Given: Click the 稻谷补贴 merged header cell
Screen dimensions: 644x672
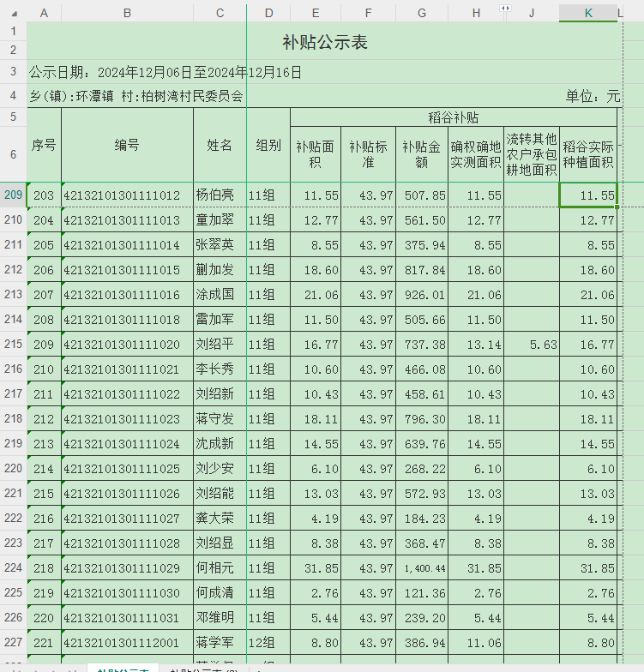Looking at the screenshot, I should [453, 117].
